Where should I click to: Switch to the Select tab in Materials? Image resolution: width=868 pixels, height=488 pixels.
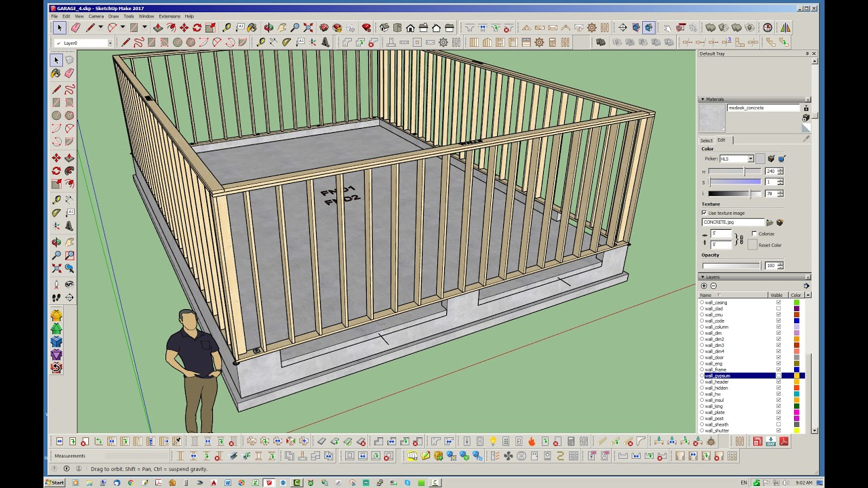pos(707,140)
